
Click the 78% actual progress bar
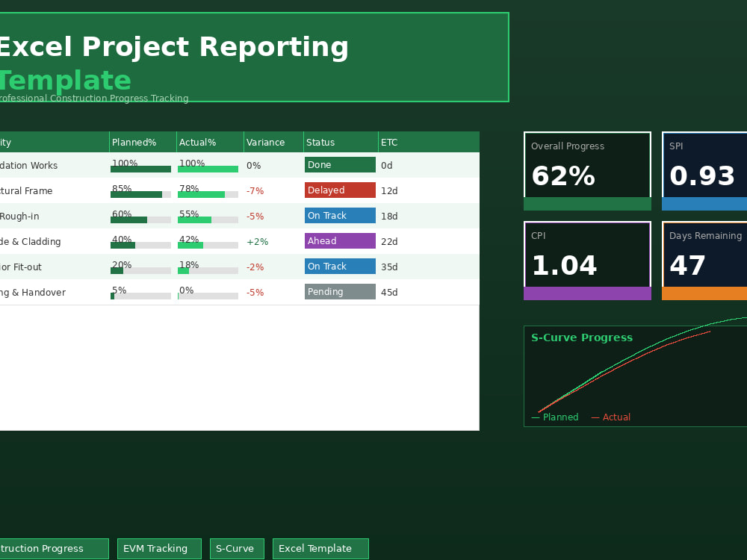click(208, 194)
